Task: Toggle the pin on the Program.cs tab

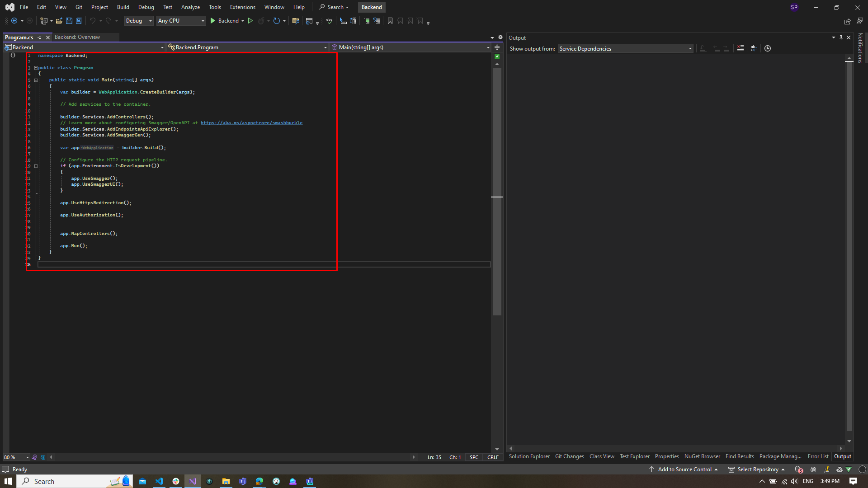Action: click(40, 38)
